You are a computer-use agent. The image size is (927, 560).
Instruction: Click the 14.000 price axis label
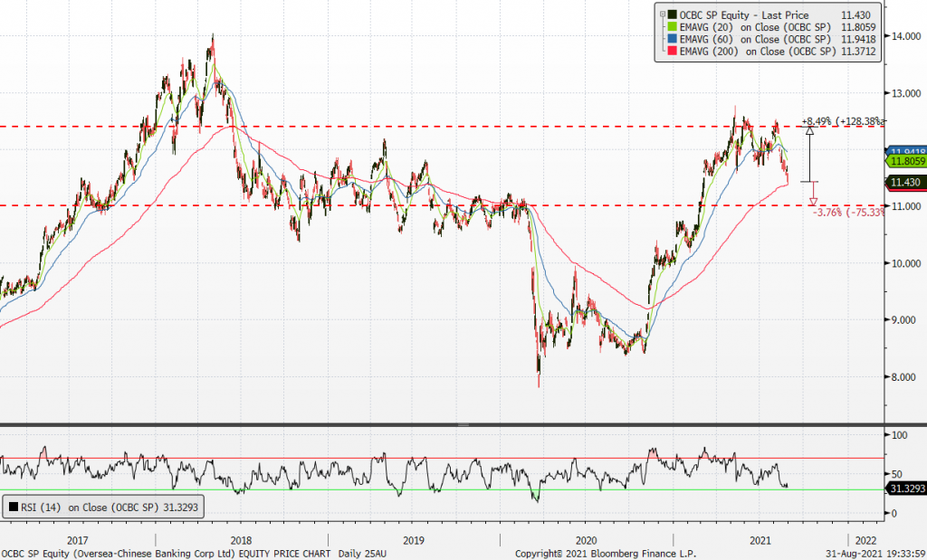(904, 36)
